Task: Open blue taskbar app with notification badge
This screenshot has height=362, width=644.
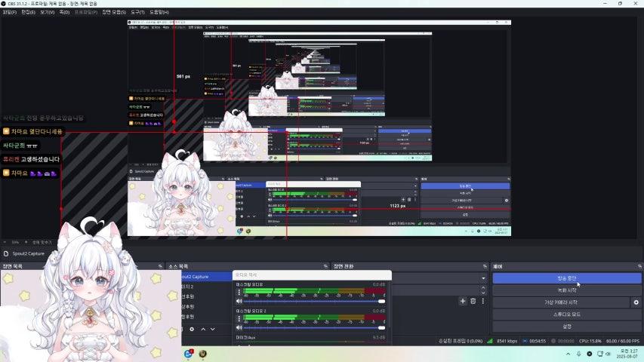Action: tap(189, 354)
